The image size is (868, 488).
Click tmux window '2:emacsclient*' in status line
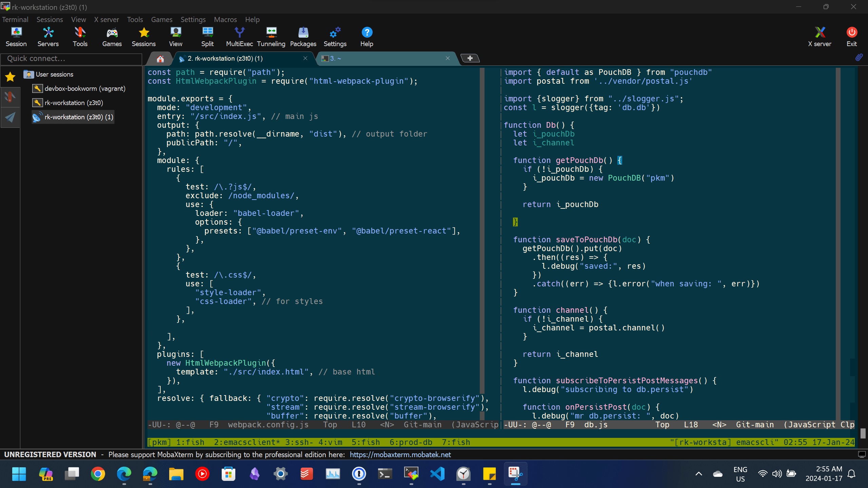coord(247,442)
